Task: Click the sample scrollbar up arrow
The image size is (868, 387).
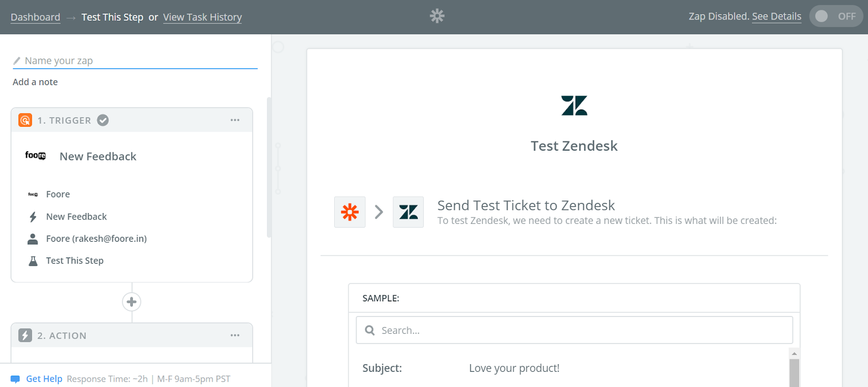Action: click(x=794, y=353)
